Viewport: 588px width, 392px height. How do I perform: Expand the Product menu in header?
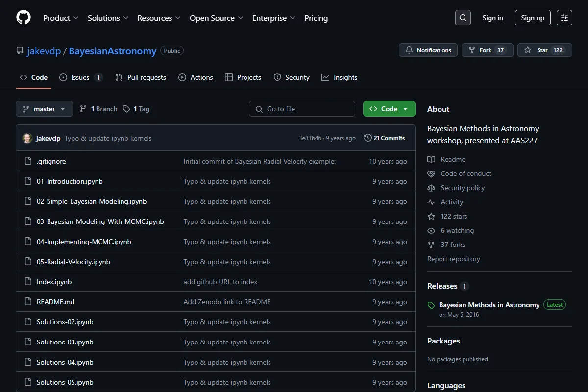pyautogui.click(x=61, y=18)
